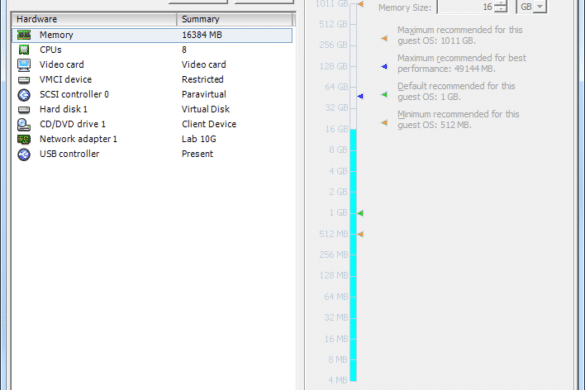Select the Network adapter 1 row label
This screenshot has width=585, height=390.
coord(78,139)
